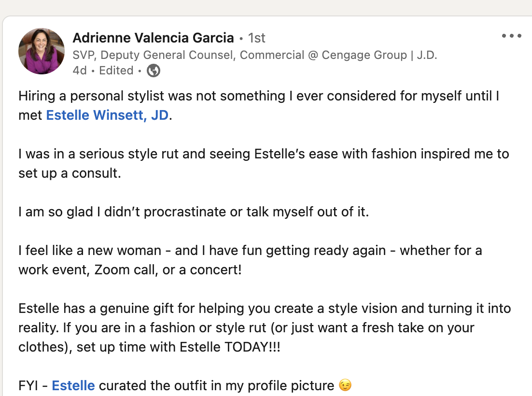Click the "1st" connection degree badge
Screen dimensions: 532x396
(x=256, y=38)
